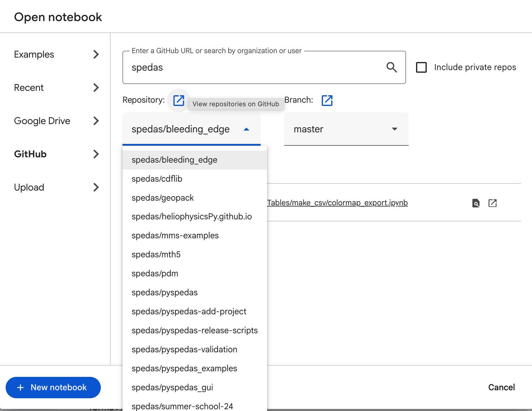Click the search magnifier icon
Screen dimensions: 532x411
(x=392, y=67)
